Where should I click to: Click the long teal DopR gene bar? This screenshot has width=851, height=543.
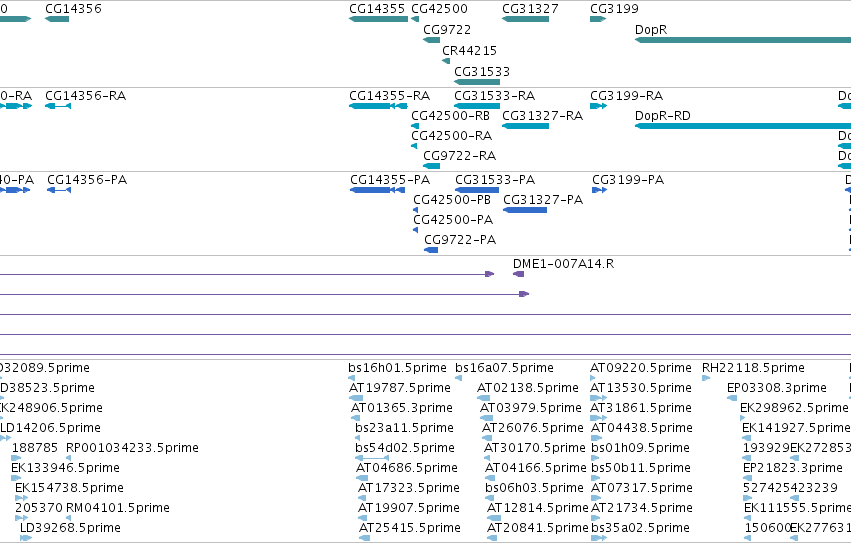(743, 40)
